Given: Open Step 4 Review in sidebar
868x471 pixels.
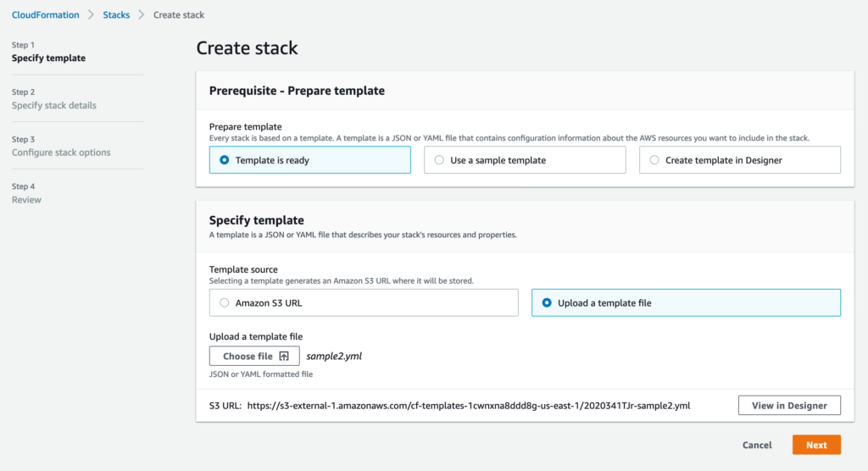Looking at the screenshot, I should (x=26, y=200).
